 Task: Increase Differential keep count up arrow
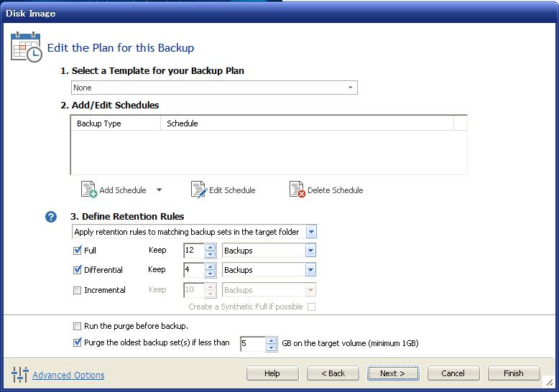211,266
